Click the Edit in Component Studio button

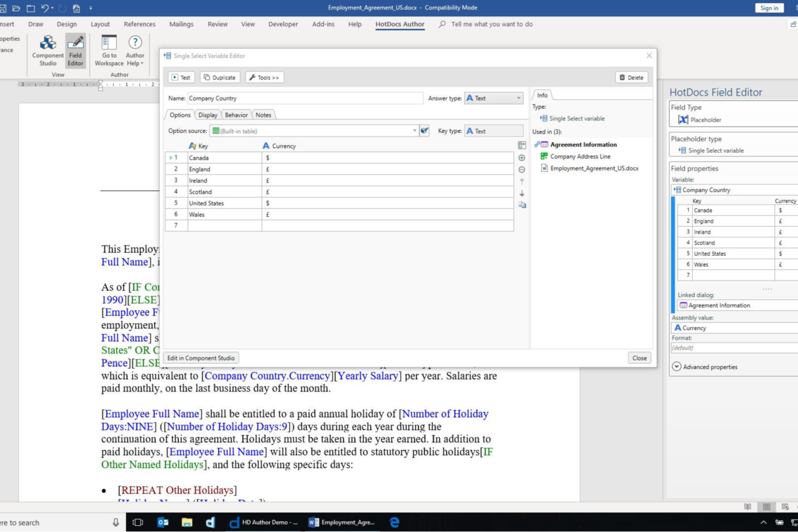click(201, 358)
